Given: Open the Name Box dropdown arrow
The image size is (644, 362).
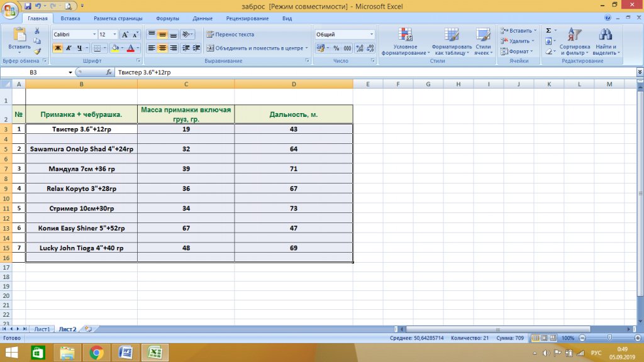Looking at the screenshot, I should pos(70,72).
